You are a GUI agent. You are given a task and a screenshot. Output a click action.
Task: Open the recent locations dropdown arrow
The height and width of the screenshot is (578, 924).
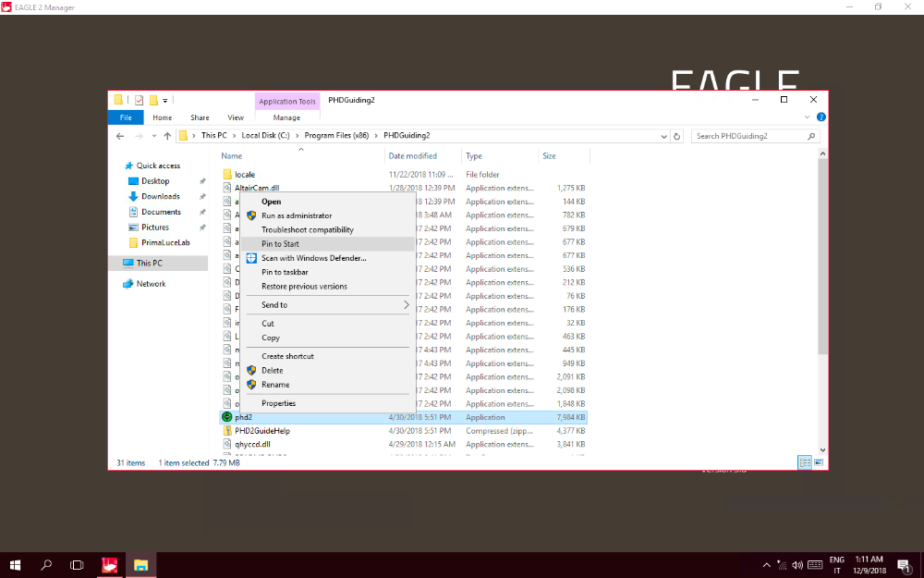click(x=154, y=136)
